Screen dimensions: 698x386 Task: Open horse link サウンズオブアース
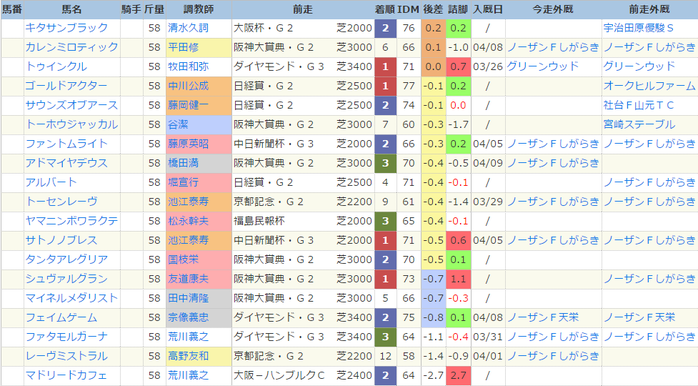[72, 105]
